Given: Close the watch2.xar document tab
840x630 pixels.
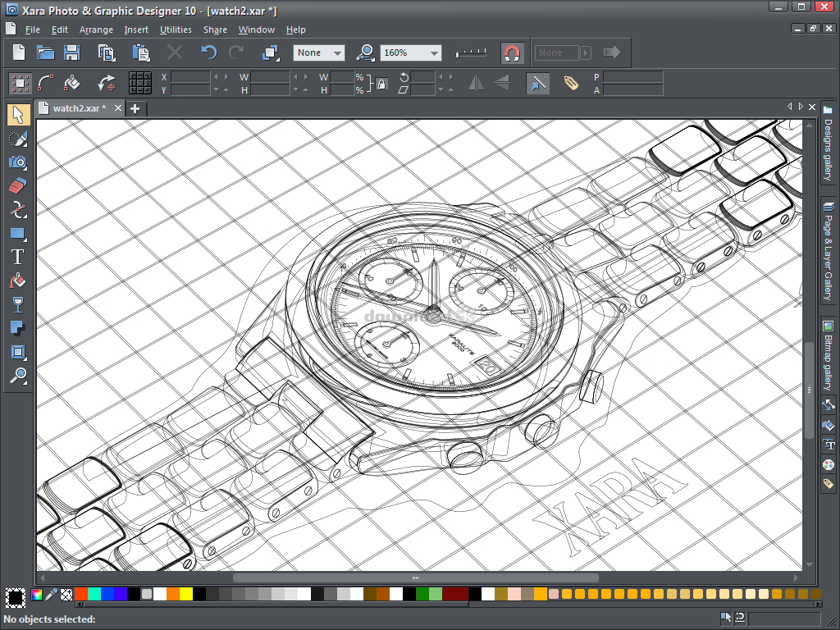Looking at the screenshot, I should tap(118, 108).
